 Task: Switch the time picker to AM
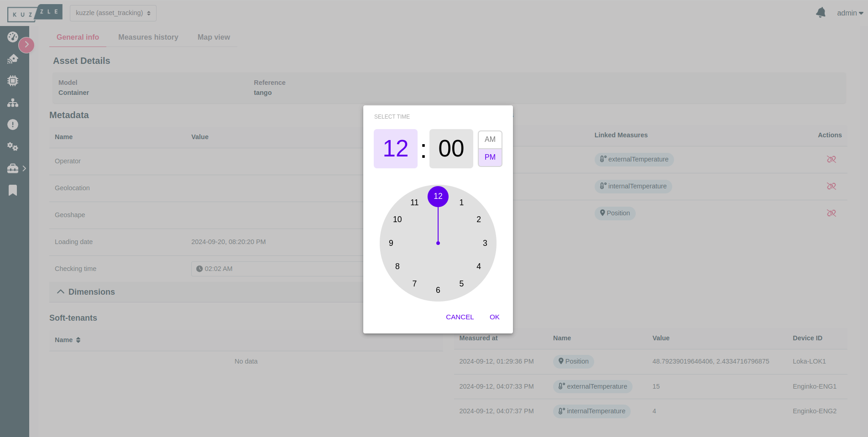pos(490,140)
